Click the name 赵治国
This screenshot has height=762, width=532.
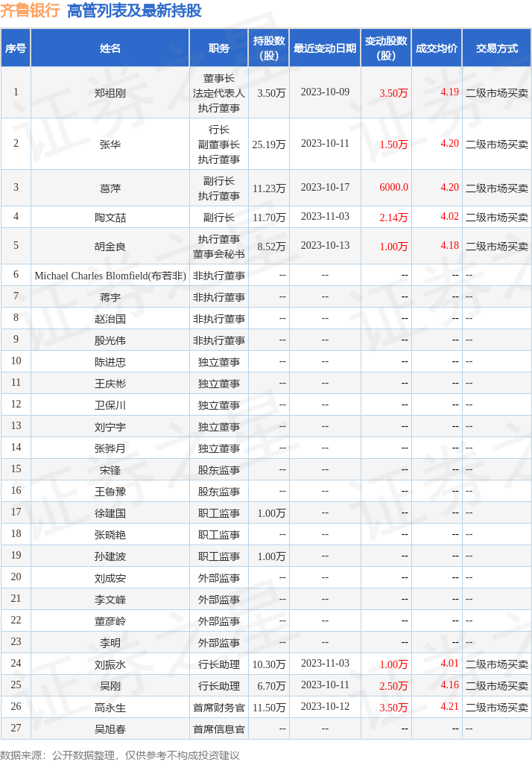(110, 319)
